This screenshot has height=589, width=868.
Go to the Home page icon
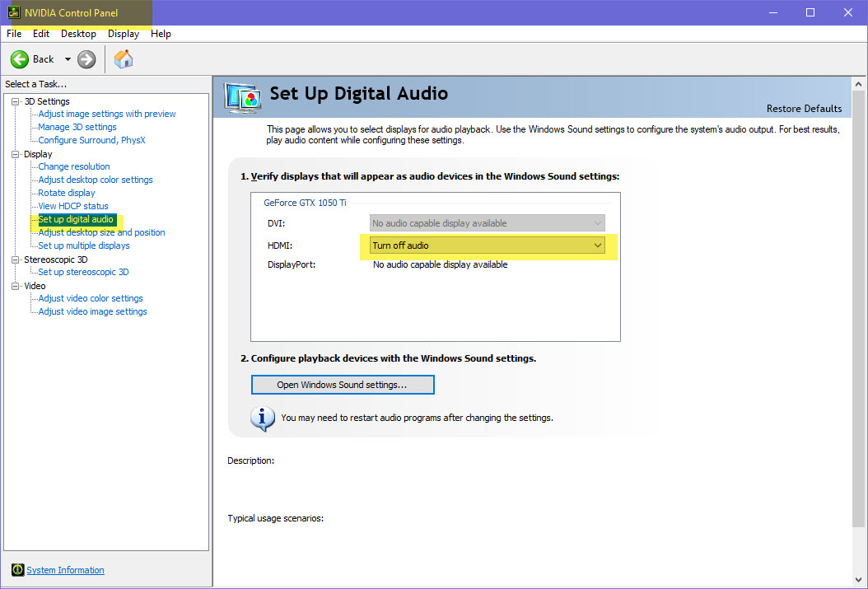coord(124,58)
